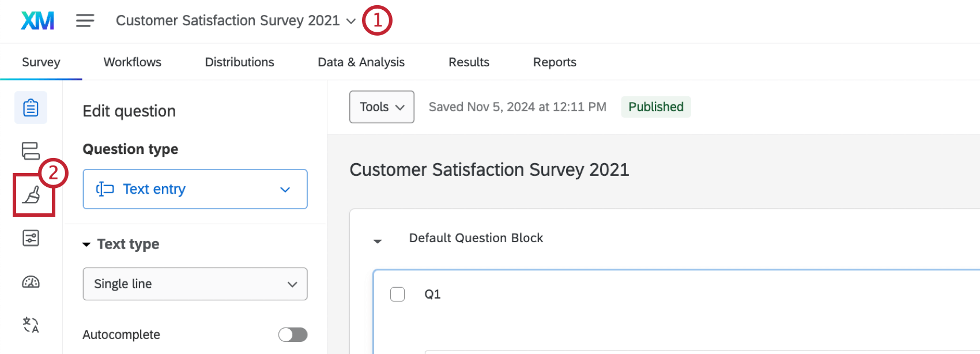
Task: Click the Published status badge
Action: (656, 107)
